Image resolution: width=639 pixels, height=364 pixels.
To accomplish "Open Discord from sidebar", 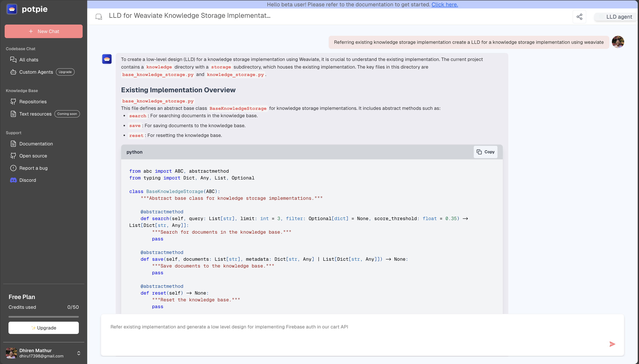I will coord(28,180).
